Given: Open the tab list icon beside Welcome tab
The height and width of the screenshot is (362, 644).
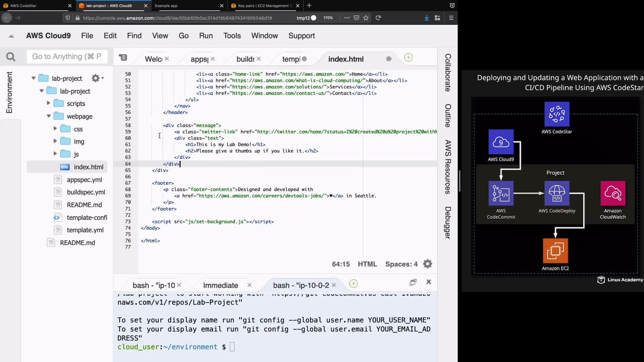Looking at the screenshot, I should pyautogui.click(x=123, y=58).
